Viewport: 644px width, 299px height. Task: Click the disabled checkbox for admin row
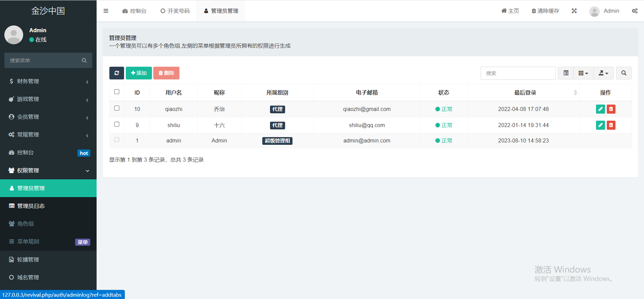tap(117, 140)
